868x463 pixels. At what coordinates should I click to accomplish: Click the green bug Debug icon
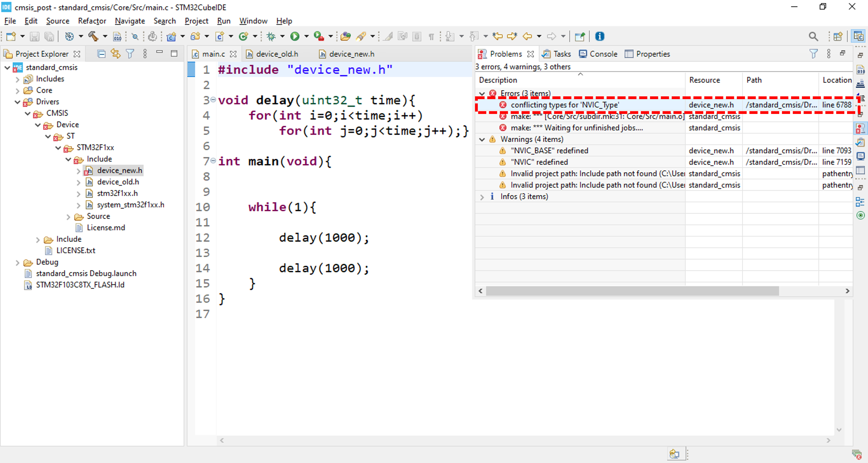(271, 36)
